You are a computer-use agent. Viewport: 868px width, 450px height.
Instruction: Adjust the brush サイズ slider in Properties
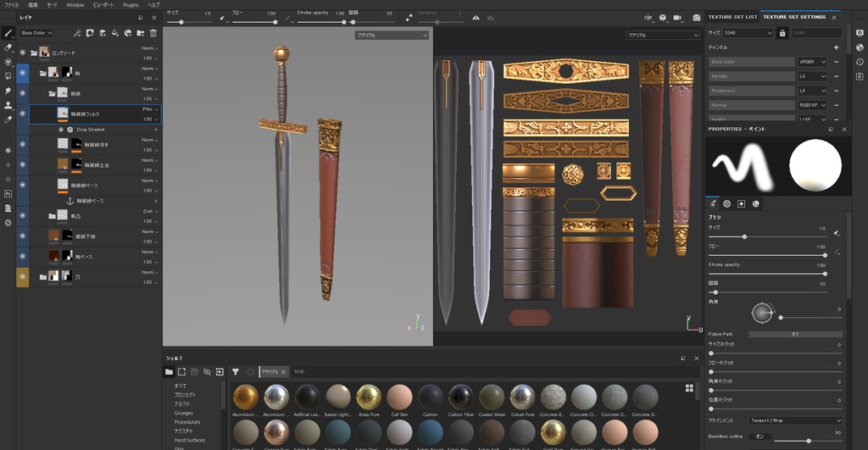pos(768,237)
